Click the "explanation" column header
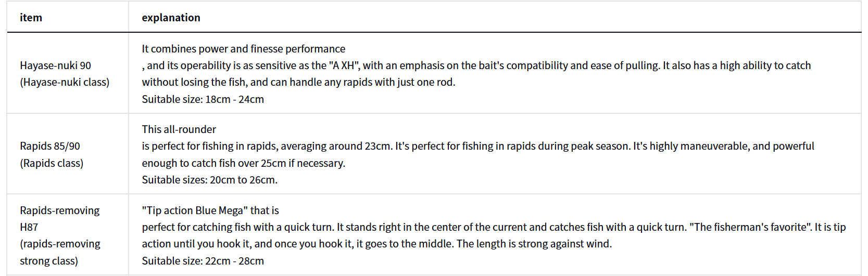The width and height of the screenshot is (868, 276). [171, 18]
